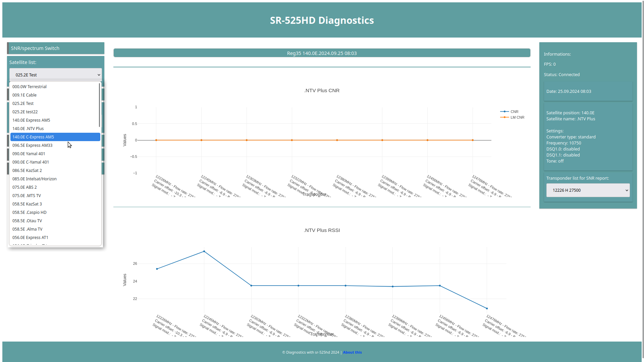This screenshot has width=644, height=362.
Task: Open the Satellite list dropdown
Action: tap(55, 75)
